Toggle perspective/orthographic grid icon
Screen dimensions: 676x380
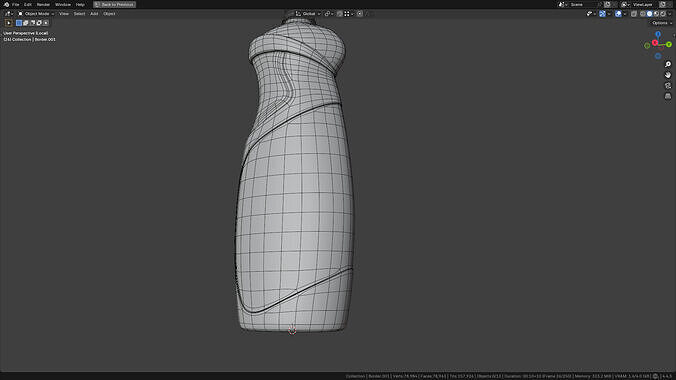668,97
